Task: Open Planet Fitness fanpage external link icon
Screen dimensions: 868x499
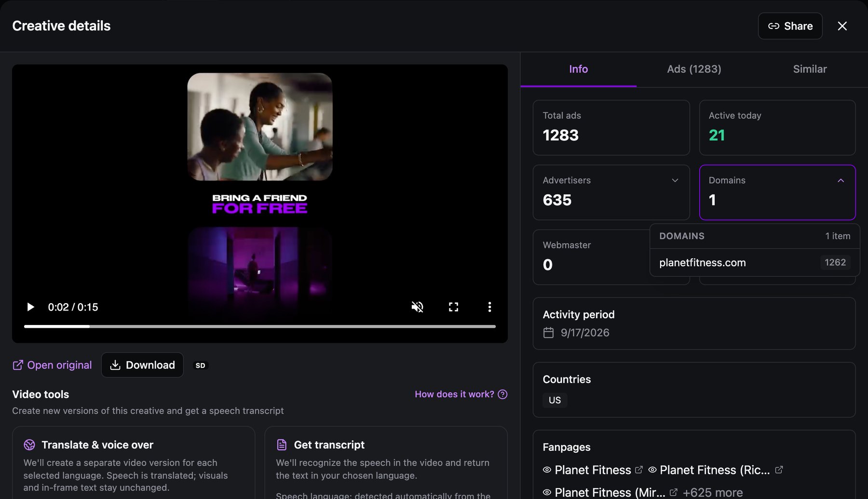Action: click(639, 470)
